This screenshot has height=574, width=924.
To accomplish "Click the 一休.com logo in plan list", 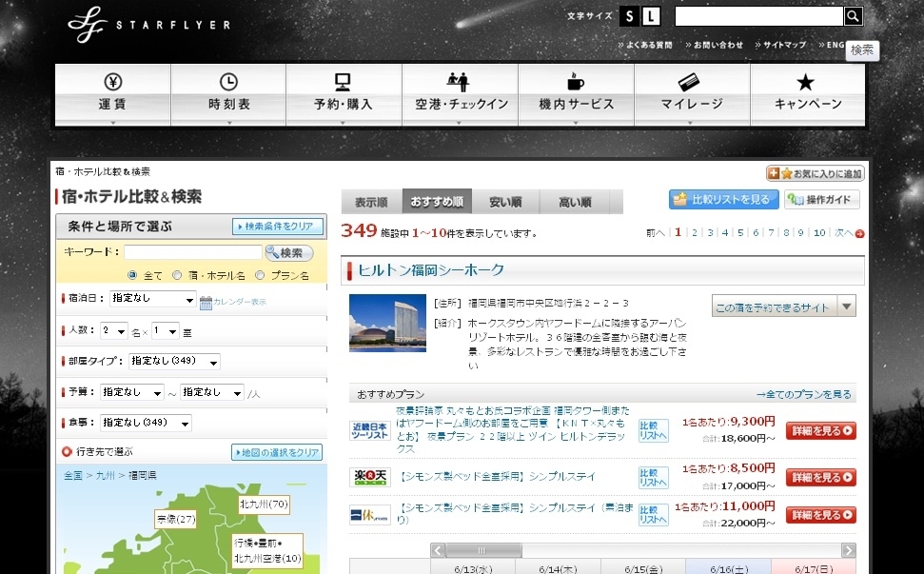I will pyautogui.click(x=369, y=514).
